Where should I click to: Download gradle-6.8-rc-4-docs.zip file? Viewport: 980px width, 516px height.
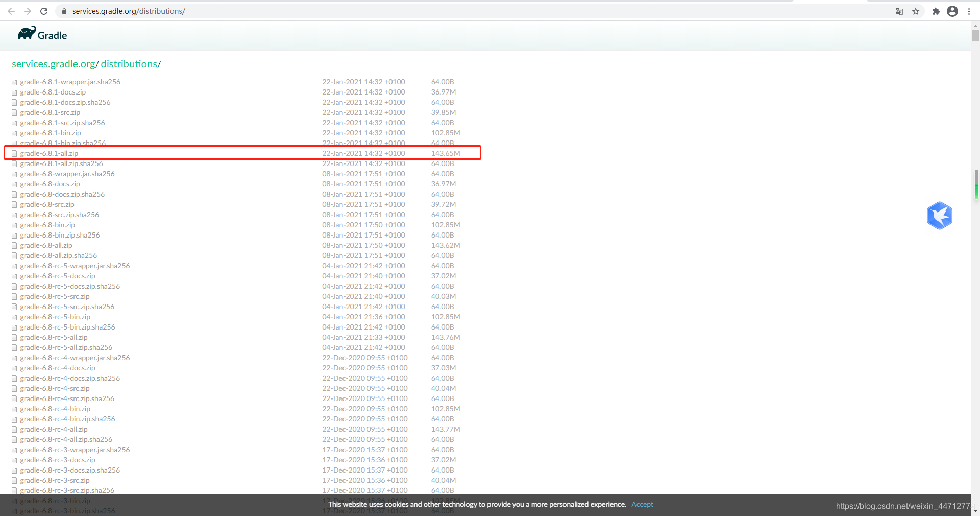point(58,368)
